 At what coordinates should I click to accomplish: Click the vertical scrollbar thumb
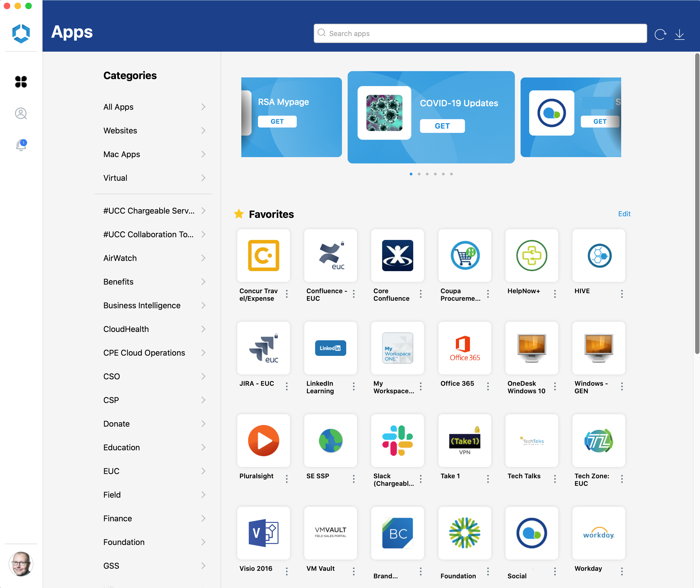(697, 203)
